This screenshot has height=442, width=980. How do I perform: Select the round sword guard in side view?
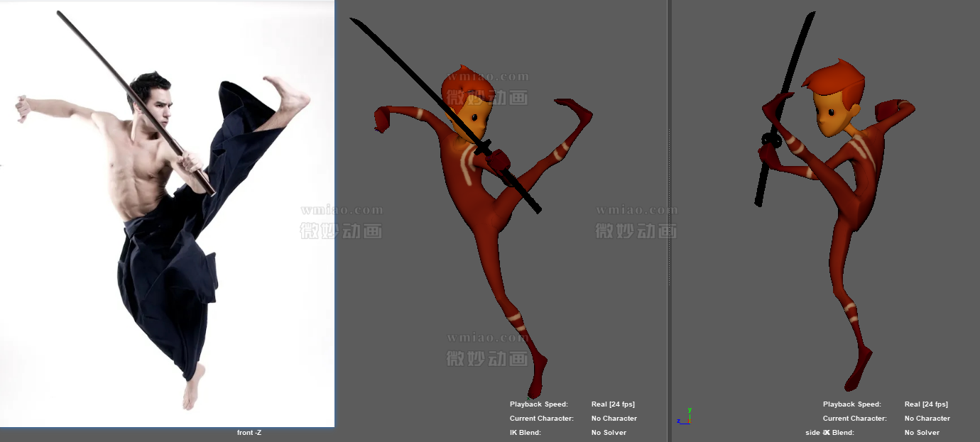[771, 140]
